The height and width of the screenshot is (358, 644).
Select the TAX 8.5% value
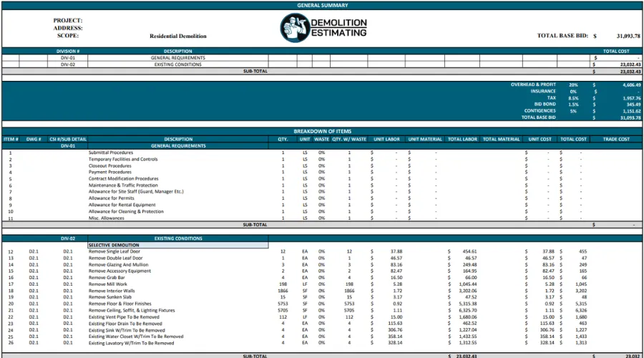[x=573, y=98]
